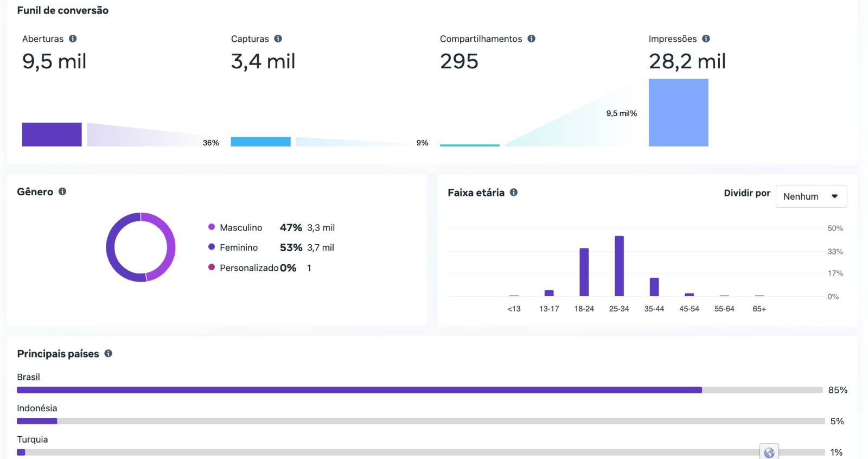Open the Gênero info tooltip icon
Image resolution: width=868 pixels, height=459 pixels.
[62, 192]
